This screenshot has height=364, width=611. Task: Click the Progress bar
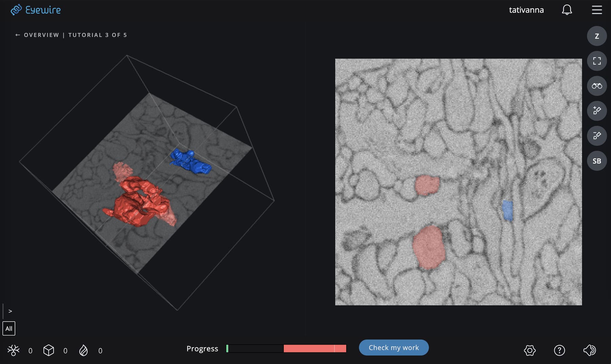coord(286,348)
